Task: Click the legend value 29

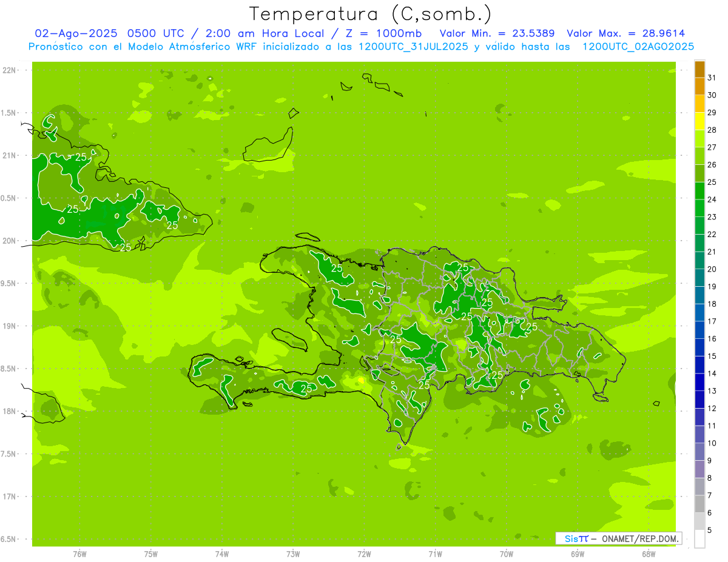Action: tap(712, 112)
